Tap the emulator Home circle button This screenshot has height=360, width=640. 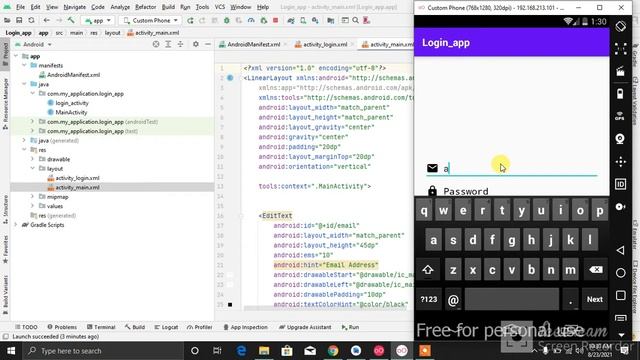(x=620, y=273)
